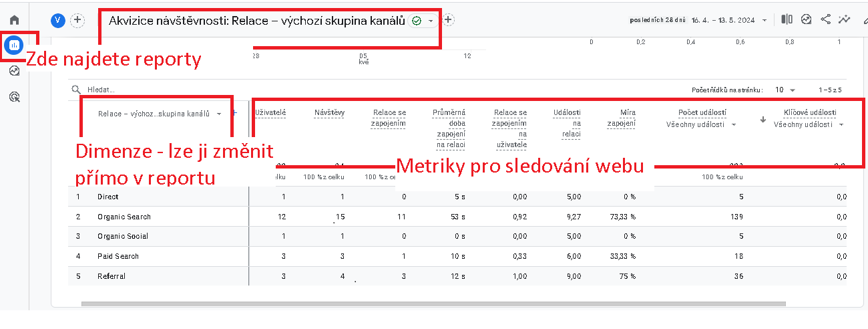
Task: Open the Explore icon in the sidebar
Action: click(14, 71)
